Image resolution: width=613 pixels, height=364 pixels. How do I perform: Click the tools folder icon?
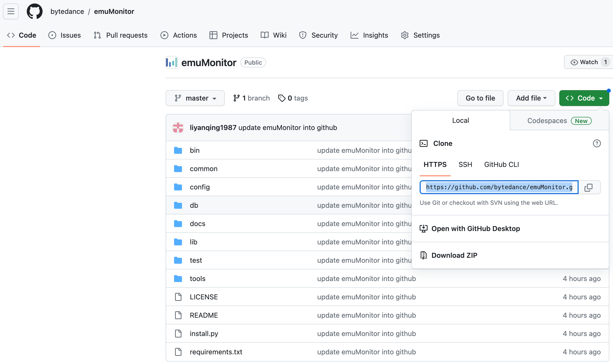[178, 279]
